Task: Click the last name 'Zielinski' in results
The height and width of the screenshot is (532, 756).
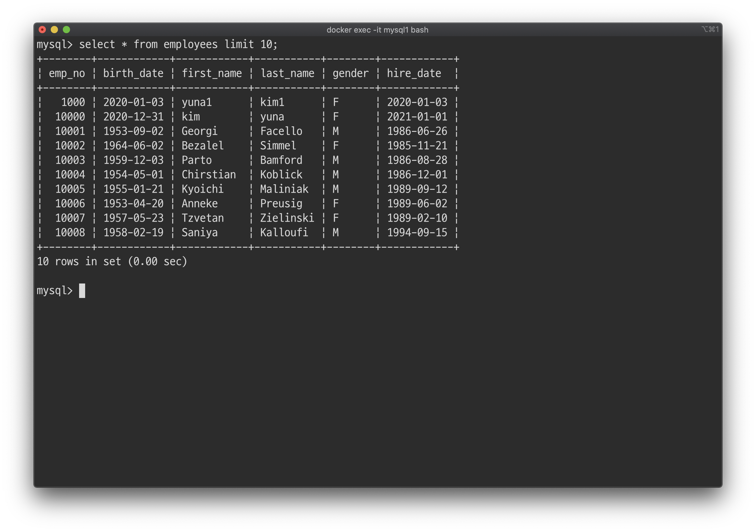Action: point(287,218)
